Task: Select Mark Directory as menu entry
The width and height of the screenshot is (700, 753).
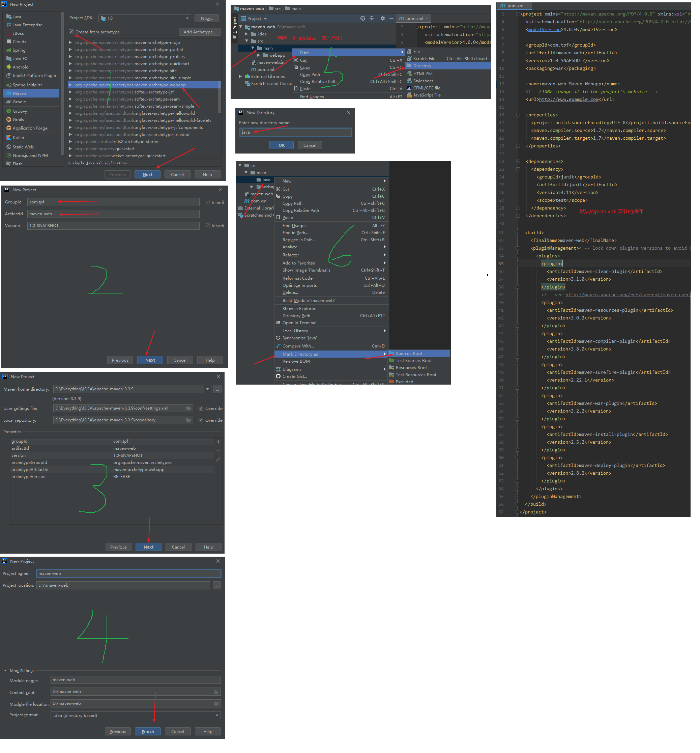Action: (331, 354)
